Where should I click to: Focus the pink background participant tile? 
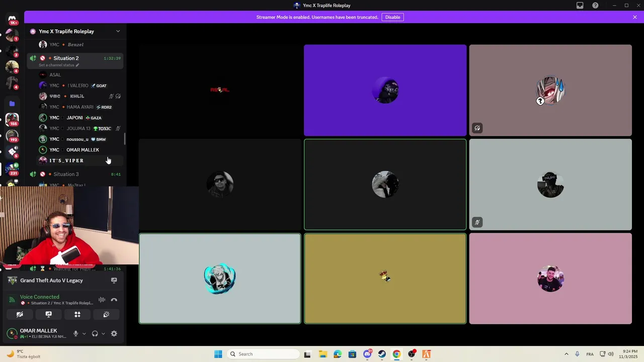pyautogui.click(x=550, y=279)
